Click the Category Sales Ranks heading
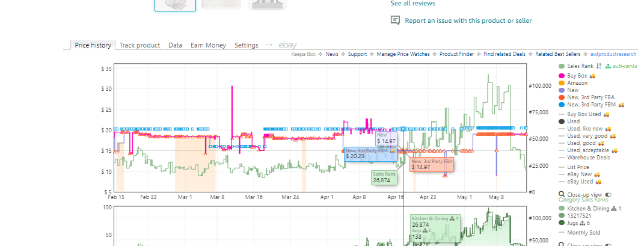This screenshot has height=246, width=644. (x=583, y=200)
